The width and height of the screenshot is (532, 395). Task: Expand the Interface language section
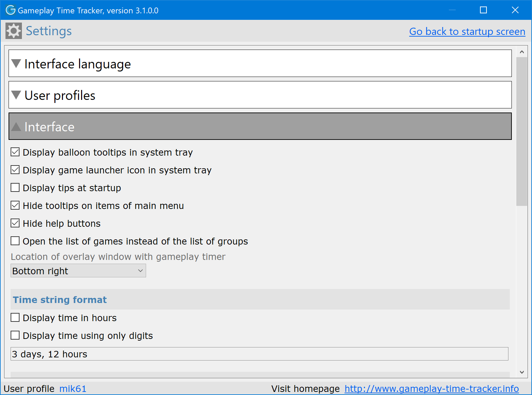260,64
